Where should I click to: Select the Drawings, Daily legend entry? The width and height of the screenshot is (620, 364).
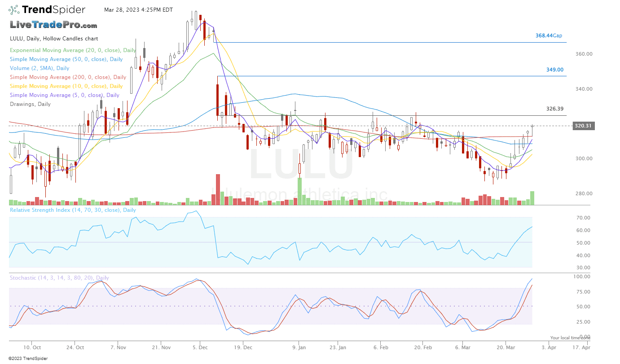[x=31, y=104]
